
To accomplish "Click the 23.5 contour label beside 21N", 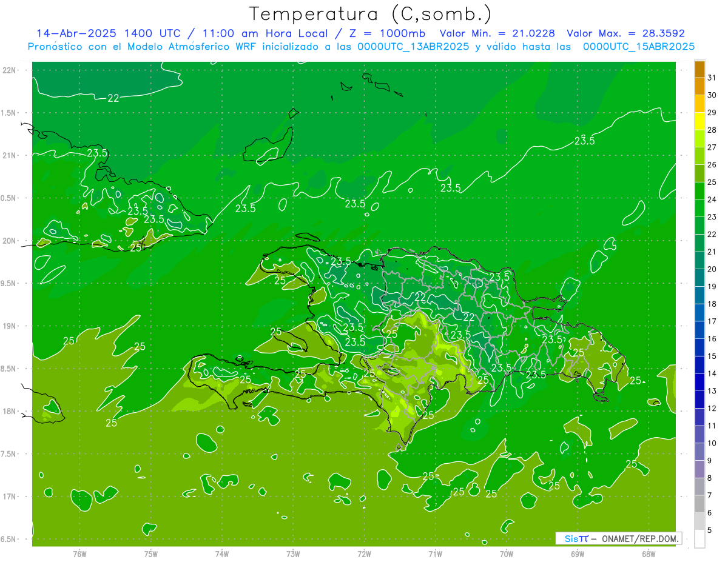I will pos(97,153).
